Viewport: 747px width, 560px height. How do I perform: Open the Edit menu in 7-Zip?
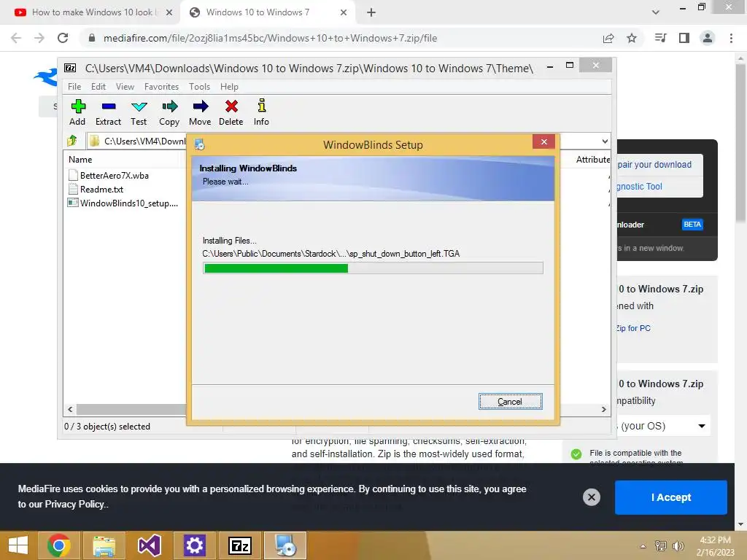pos(98,87)
